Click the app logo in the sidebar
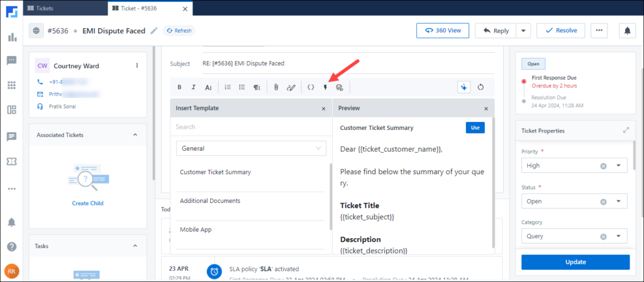 pos(11,12)
